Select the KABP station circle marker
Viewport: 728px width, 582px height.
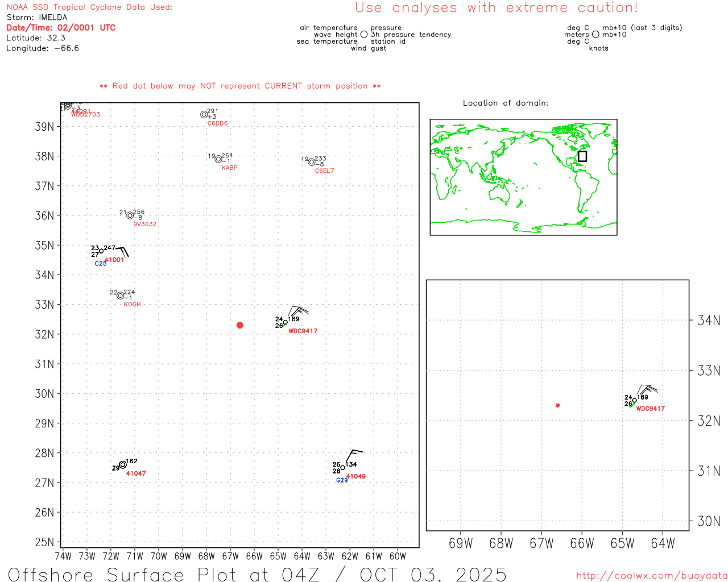tap(218, 159)
